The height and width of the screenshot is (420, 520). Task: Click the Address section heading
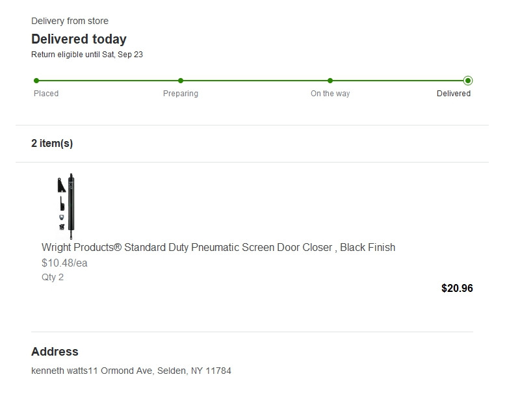click(55, 352)
